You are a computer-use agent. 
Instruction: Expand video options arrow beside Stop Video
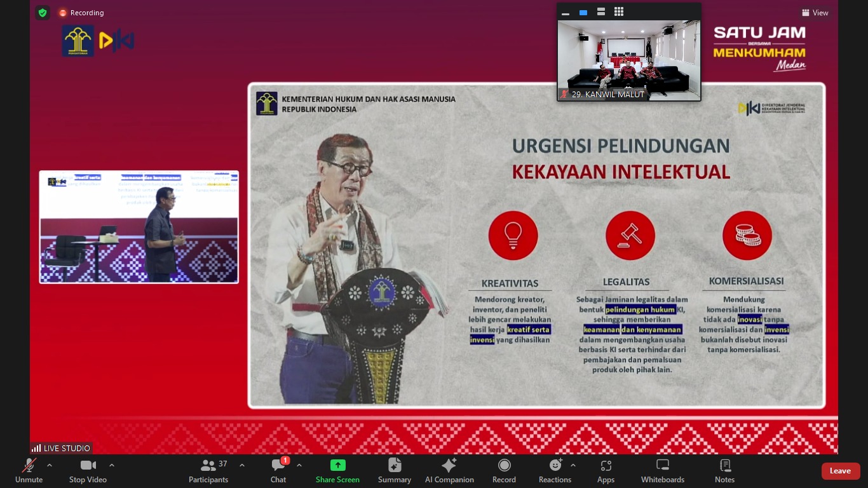(x=112, y=465)
